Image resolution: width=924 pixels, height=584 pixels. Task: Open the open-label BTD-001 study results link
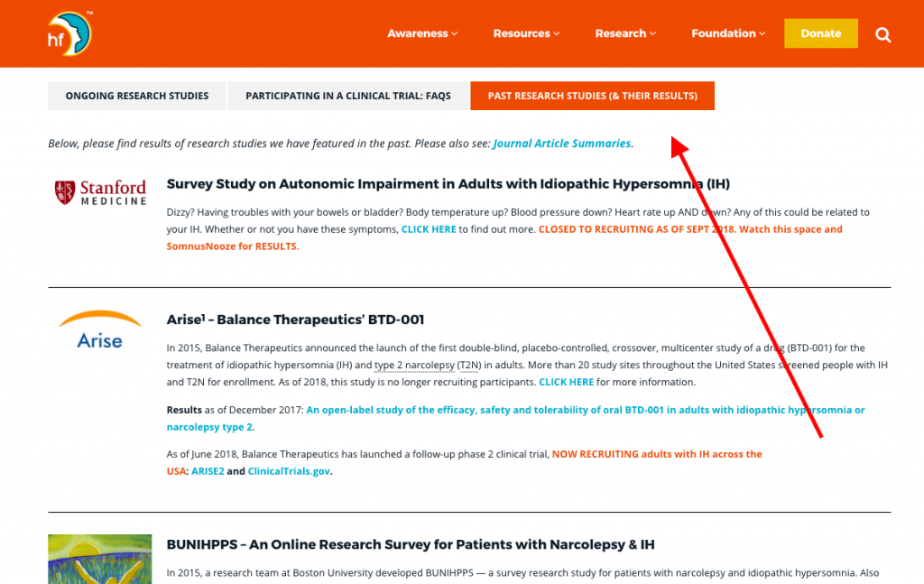[515, 419]
